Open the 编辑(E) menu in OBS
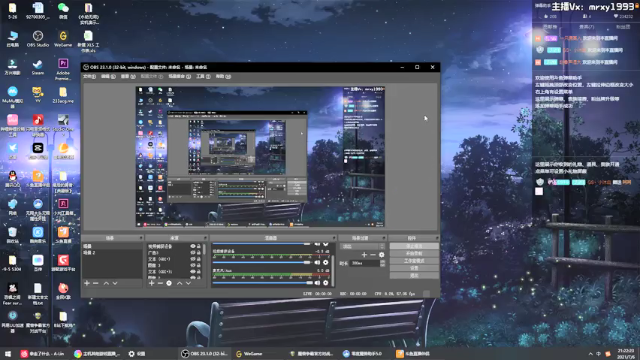 click(x=108, y=76)
